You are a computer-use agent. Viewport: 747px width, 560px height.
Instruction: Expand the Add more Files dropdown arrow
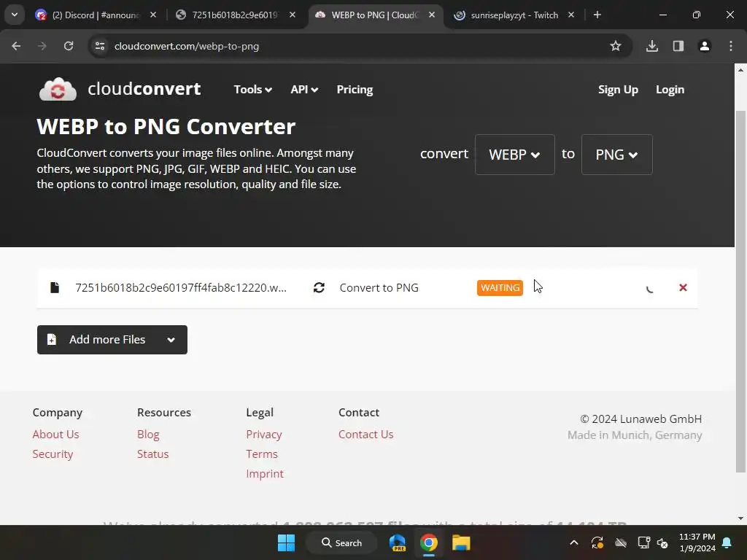click(171, 340)
